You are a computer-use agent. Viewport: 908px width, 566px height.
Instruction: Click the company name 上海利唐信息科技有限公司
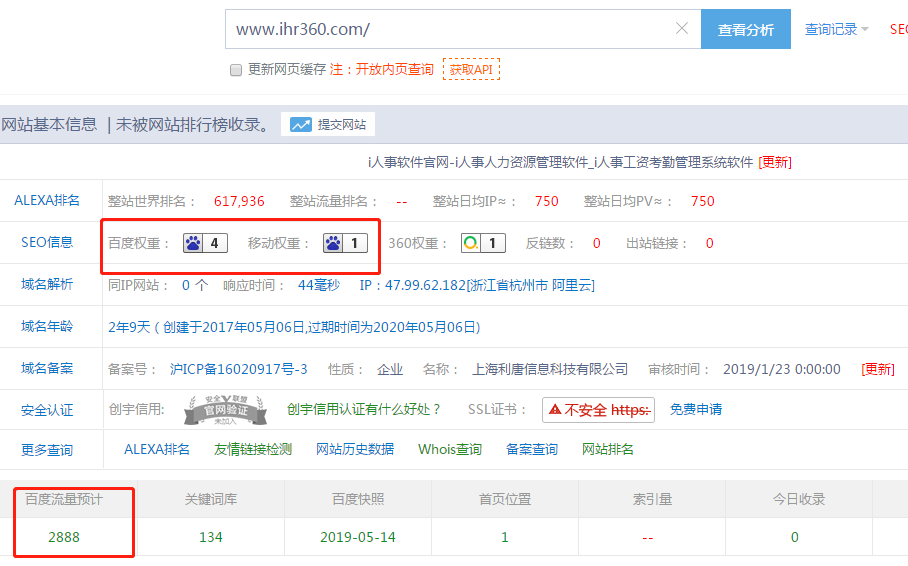[x=550, y=369]
